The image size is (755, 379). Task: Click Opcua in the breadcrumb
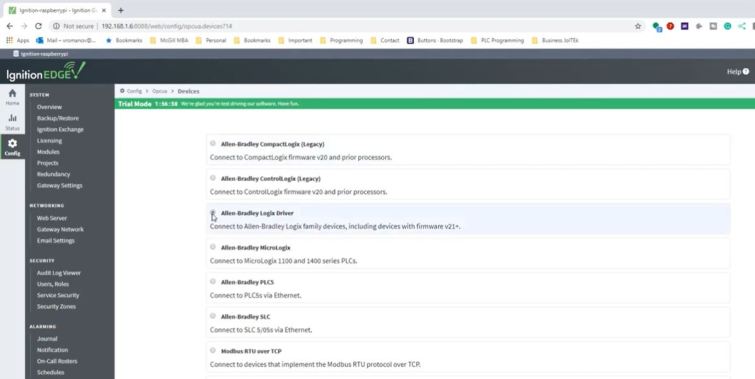click(159, 91)
